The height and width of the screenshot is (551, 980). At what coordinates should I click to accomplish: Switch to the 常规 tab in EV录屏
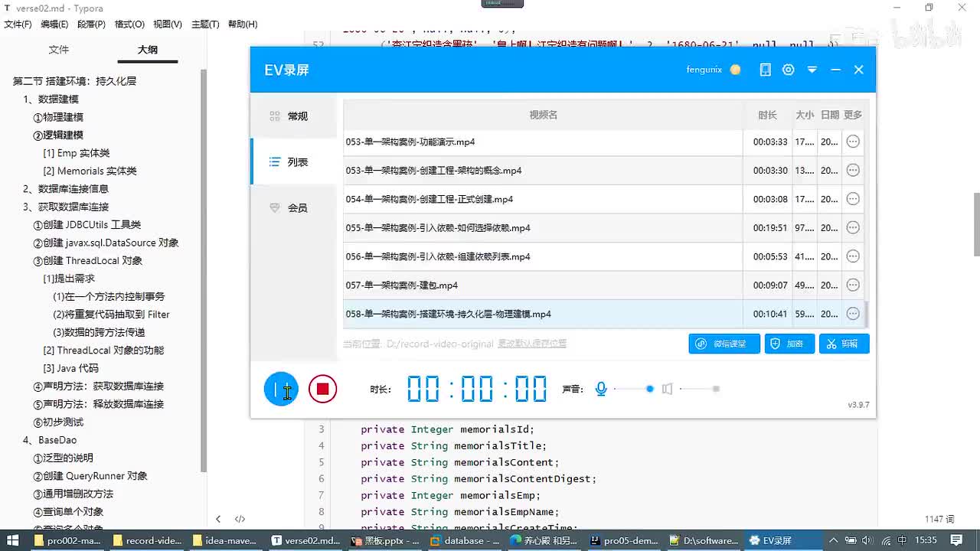293,116
